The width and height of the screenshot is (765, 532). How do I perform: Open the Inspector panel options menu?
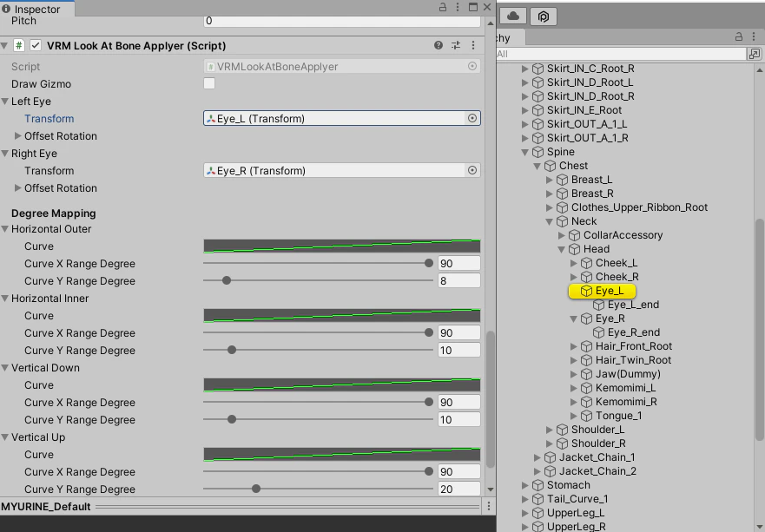point(457,7)
